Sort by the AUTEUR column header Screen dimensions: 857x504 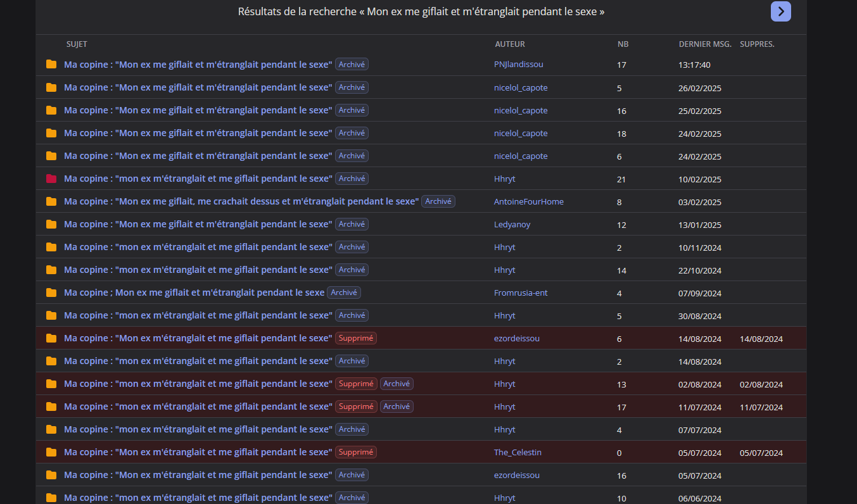(510, 44)
